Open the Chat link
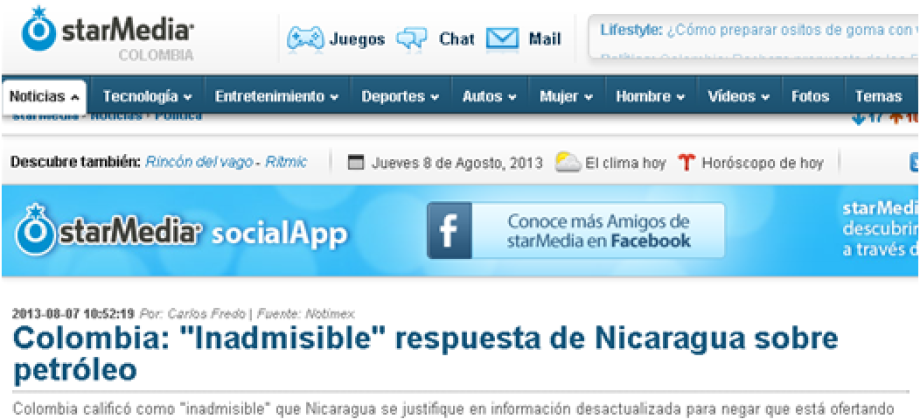 tap(456, 39)
